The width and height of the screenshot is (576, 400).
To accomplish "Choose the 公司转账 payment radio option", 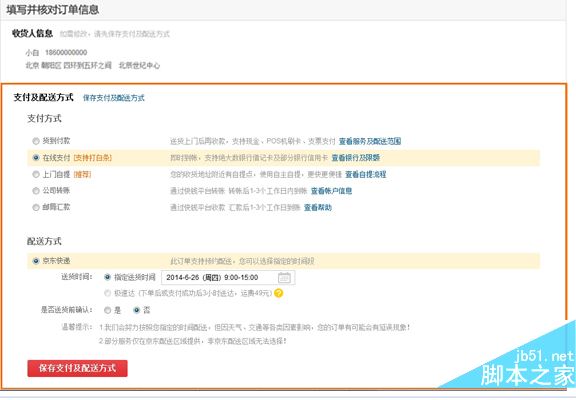I will (36, 191).
